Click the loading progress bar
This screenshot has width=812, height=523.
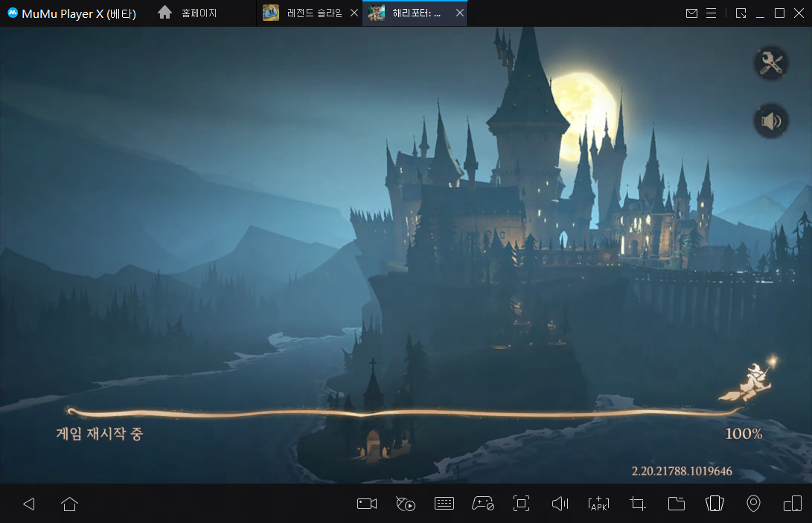point(404,412)
